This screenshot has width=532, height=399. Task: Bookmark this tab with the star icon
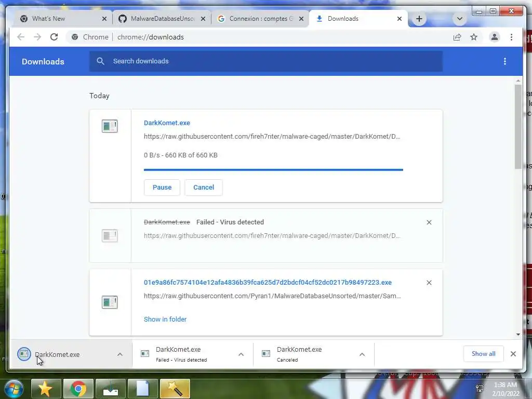[474, 37]
